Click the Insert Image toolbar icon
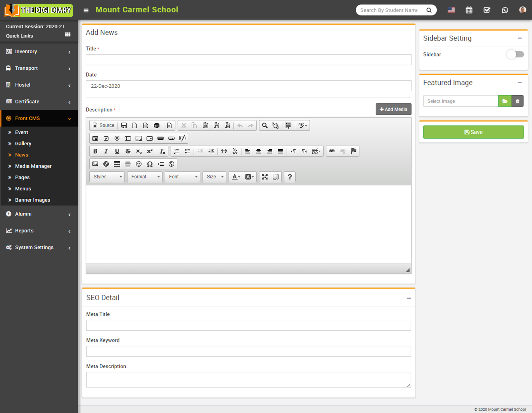Viewport: 532px width, 413px height. click(x=95, y=164)
